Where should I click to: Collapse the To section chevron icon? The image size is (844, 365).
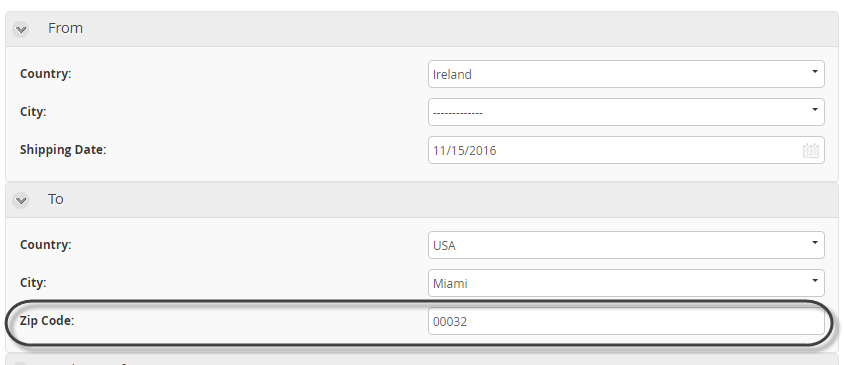coord(20,201)
